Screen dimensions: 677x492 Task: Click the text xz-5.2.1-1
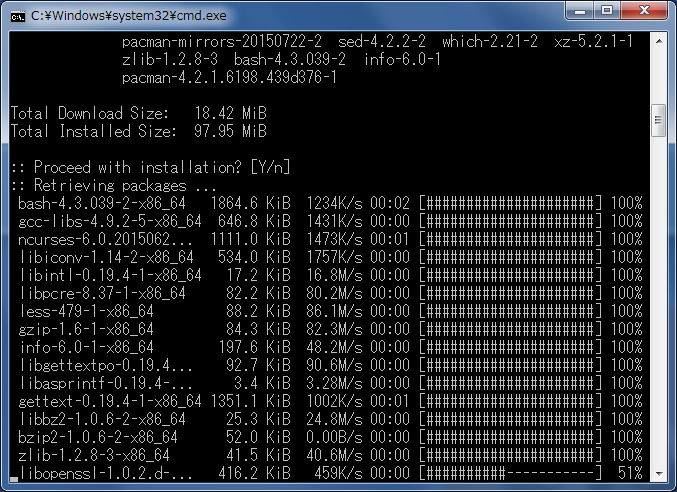pos(594,41)
